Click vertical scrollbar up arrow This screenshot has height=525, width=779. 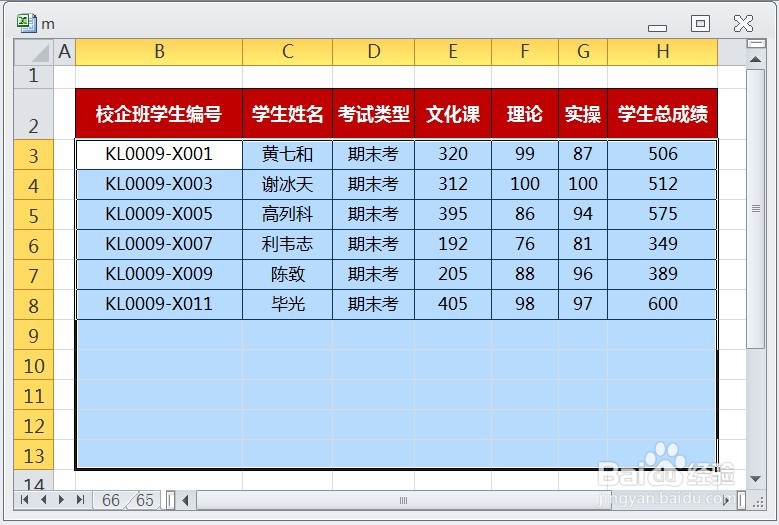[756, 59]
